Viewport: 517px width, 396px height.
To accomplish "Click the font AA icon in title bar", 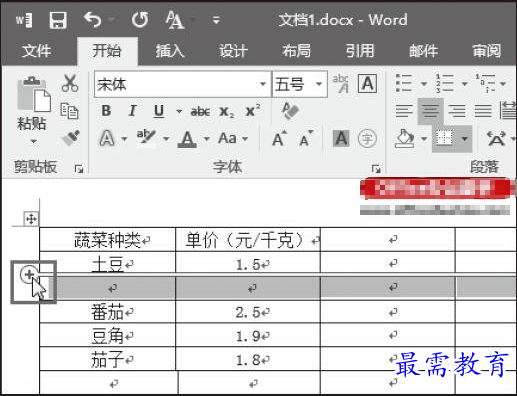I will pos(175,20).
